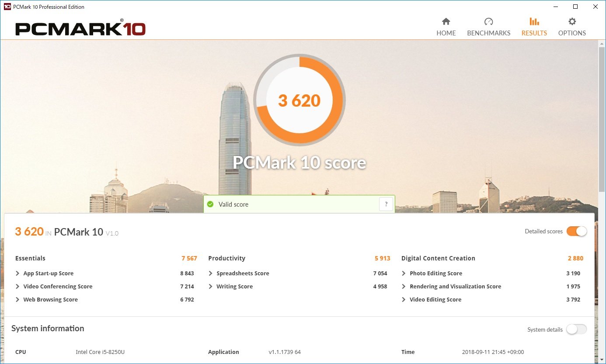Click the circular 3 620 score gauge
The height and width of the screenshot is (364, 606).
300,101
